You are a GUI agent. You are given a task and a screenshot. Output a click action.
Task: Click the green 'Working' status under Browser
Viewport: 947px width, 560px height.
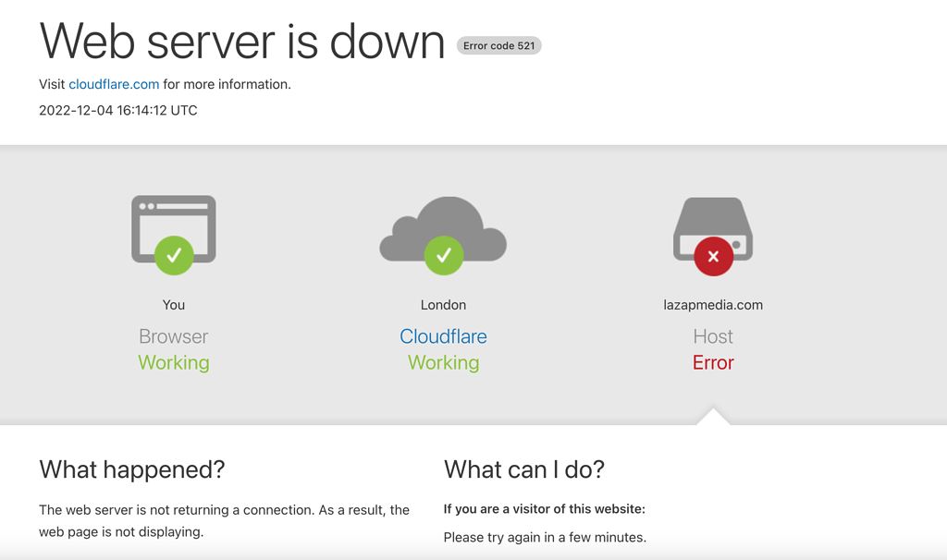coord(173,362)
